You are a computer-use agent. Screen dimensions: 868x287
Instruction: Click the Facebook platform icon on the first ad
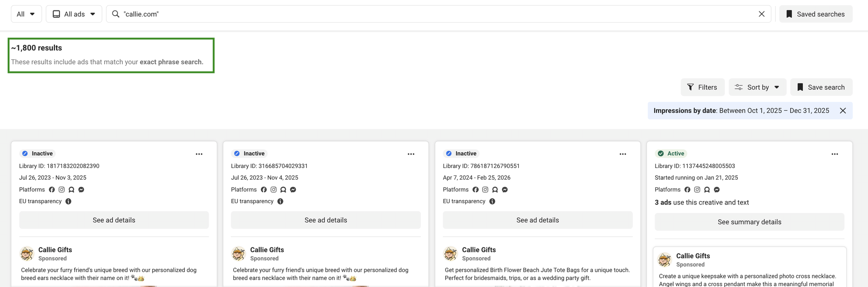coord(52,190)
